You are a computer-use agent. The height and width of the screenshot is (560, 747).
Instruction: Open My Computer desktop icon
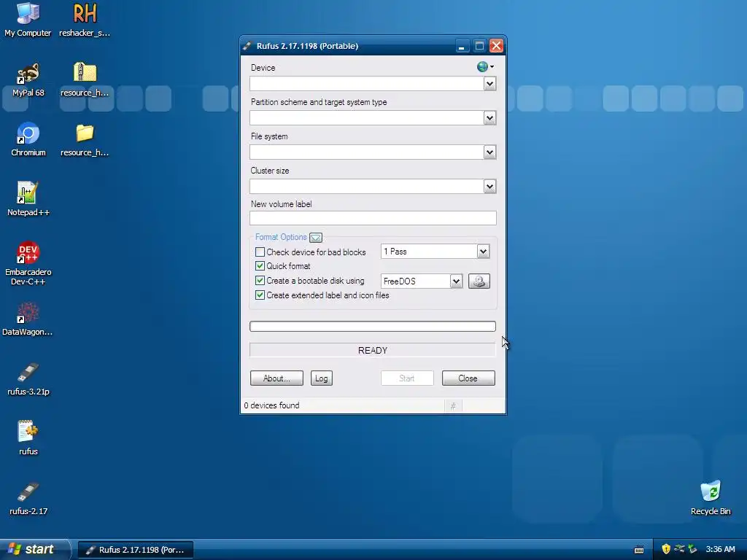pyautogui.click(x=28, y=20)
